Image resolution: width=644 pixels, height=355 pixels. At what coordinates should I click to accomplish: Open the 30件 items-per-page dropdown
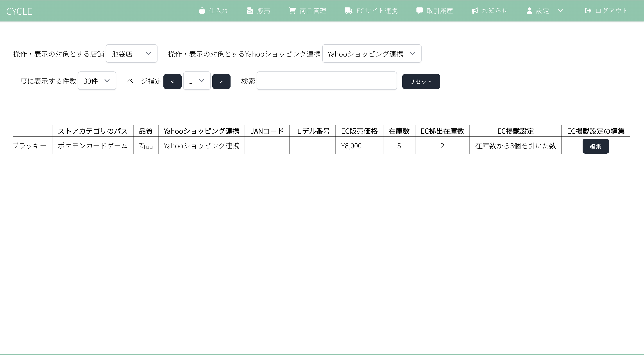(97, 81)
